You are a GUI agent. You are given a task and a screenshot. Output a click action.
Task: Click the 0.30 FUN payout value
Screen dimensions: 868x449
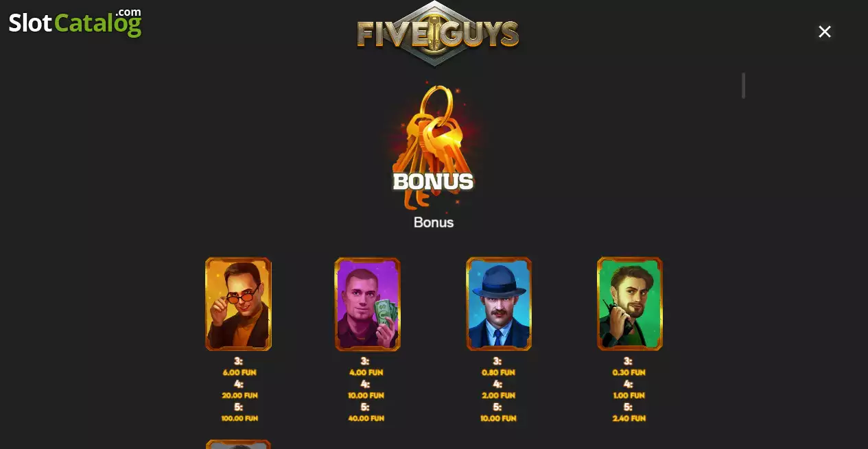coord(629,372)
